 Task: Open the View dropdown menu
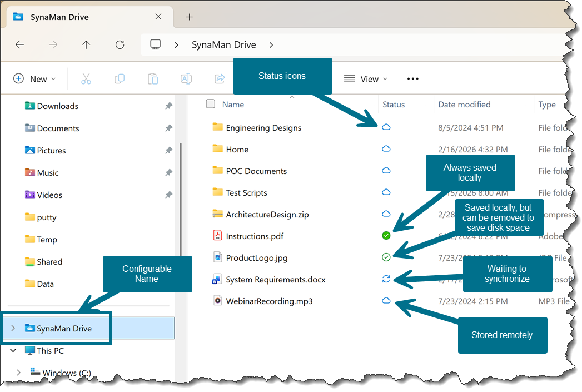(365, 79)
